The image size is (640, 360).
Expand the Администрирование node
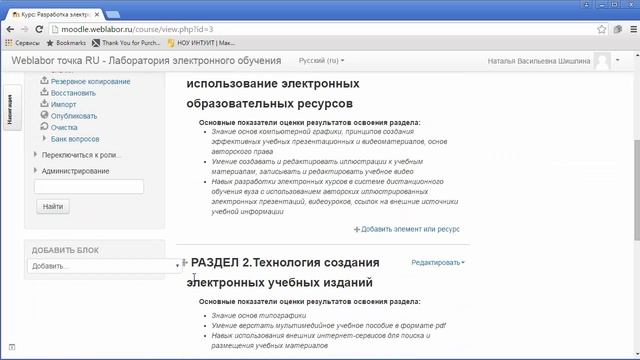[35, 170]
